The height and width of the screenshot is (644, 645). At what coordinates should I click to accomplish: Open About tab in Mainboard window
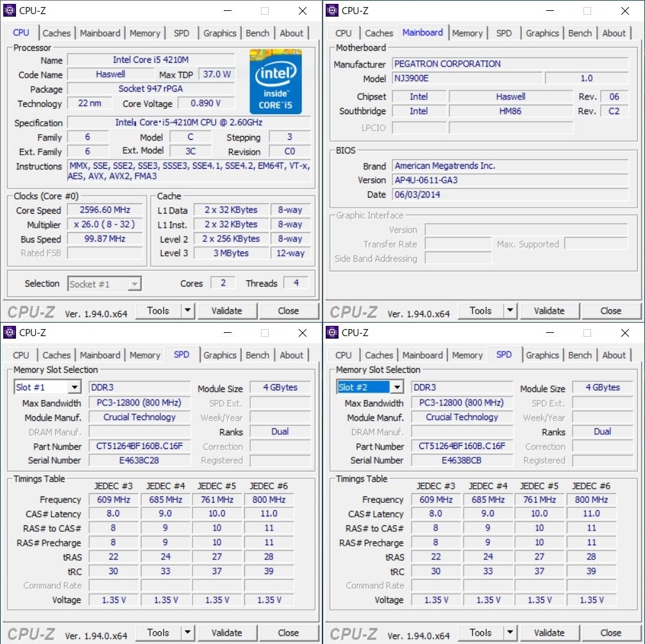tap(614, 33)
